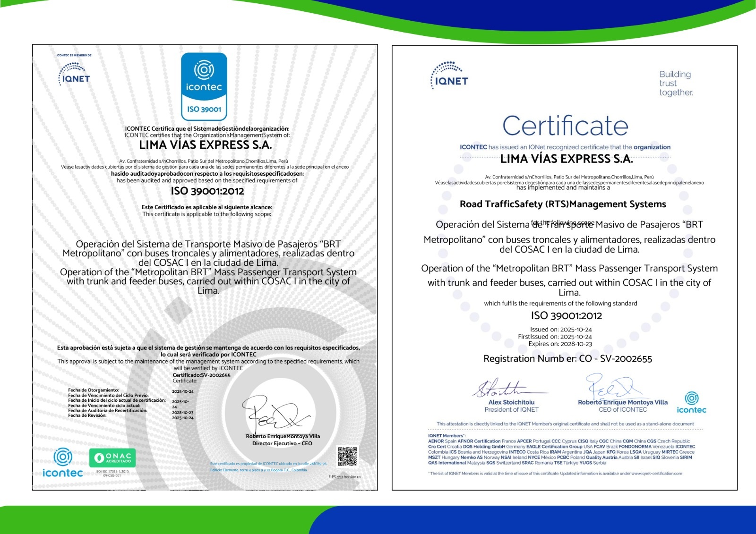
Task: Select "This attestation is directly linked" notice line
Action: (x=565, y=424)
